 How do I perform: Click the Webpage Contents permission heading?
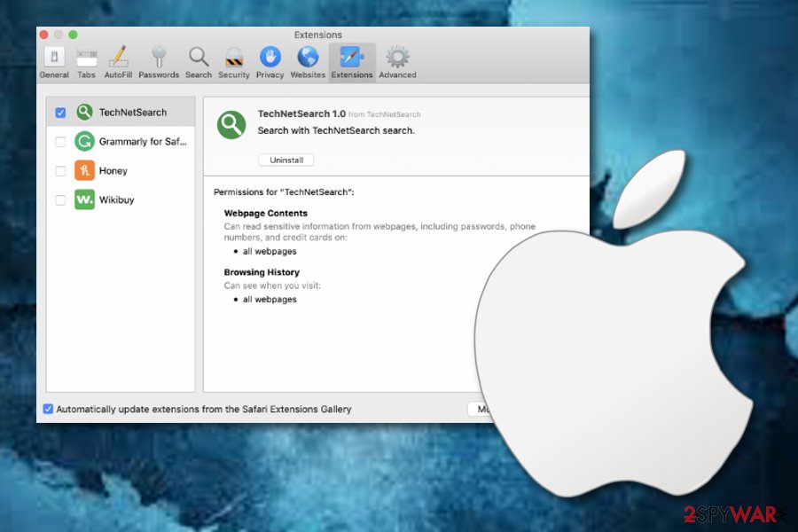point(266,213)
